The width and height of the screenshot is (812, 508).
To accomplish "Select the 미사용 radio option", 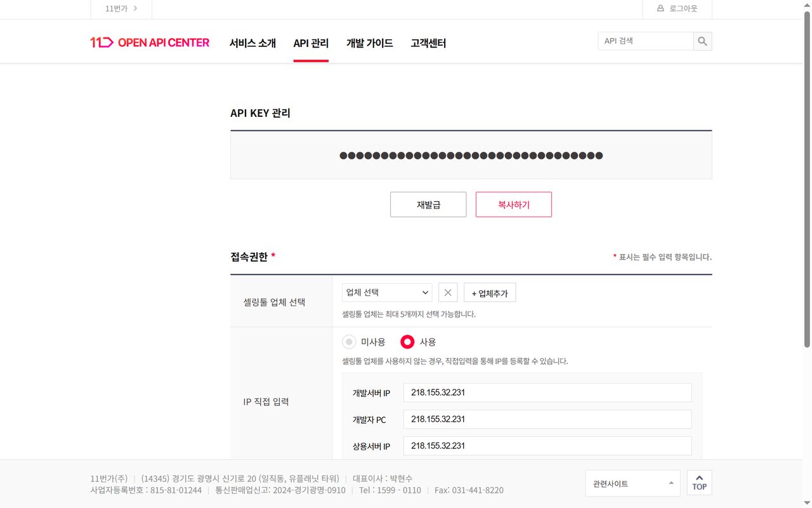I will [349, 342].
